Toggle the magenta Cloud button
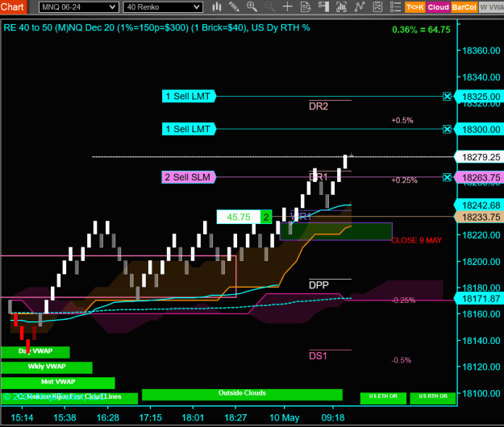Image resolution: width=504 pixels, height=427 pixels. click(x=438, y=7)
